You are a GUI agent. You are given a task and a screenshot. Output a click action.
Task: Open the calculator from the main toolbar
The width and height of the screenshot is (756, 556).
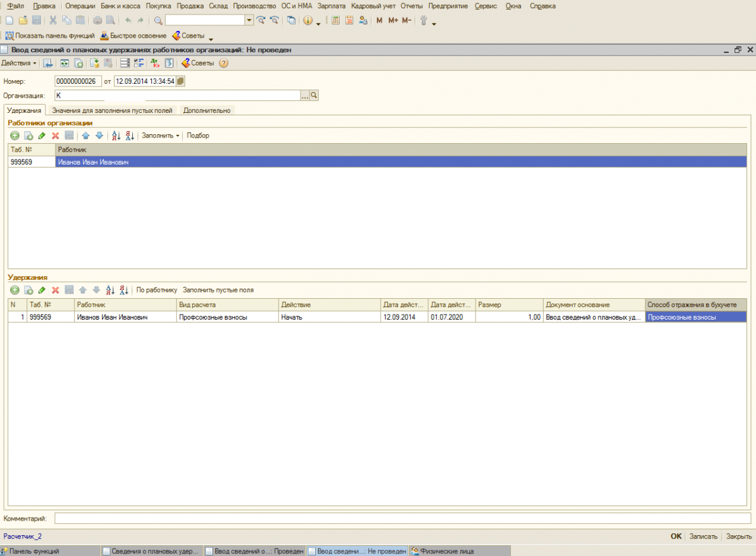pos(335,20)
